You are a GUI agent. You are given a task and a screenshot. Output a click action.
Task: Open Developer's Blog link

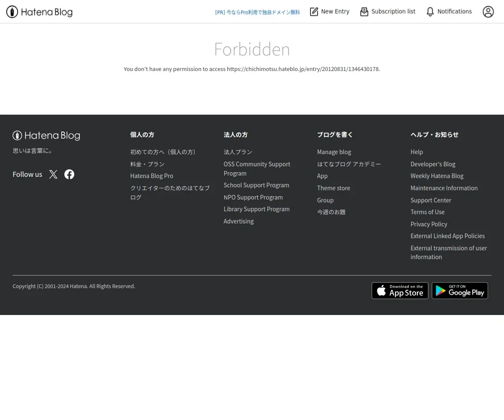[x=433, y=164]
